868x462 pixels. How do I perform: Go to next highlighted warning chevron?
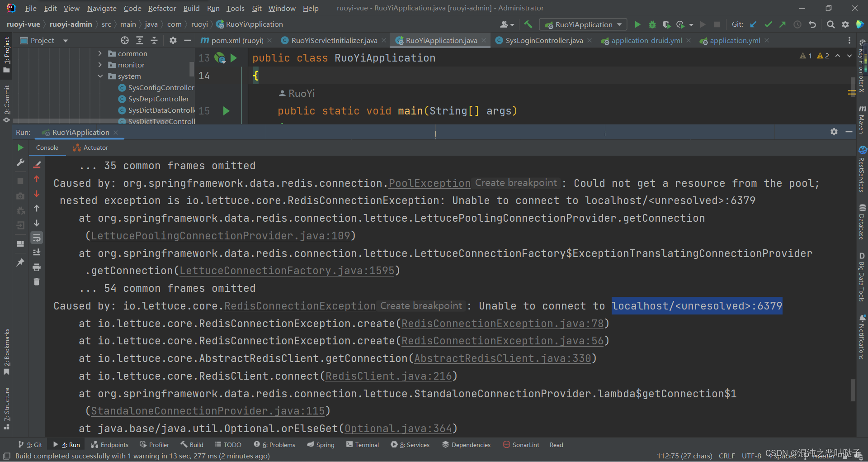pos(849,56)
